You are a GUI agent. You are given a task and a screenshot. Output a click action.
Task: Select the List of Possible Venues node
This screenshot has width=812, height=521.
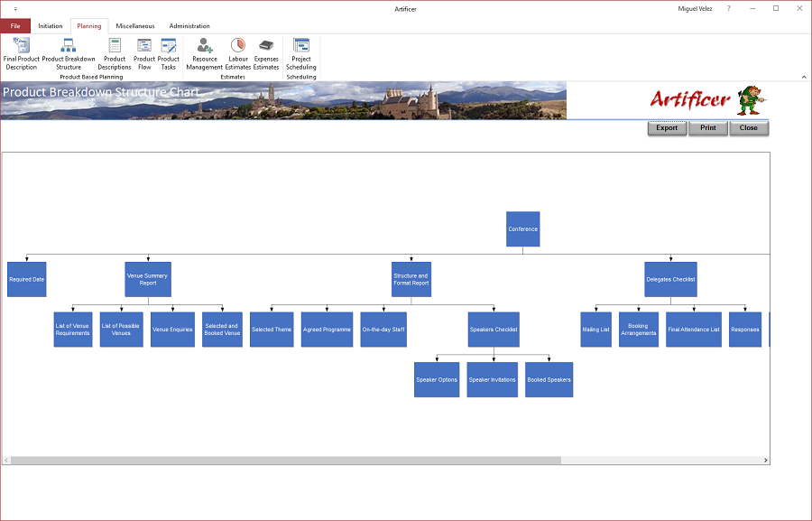click(121, 330)
